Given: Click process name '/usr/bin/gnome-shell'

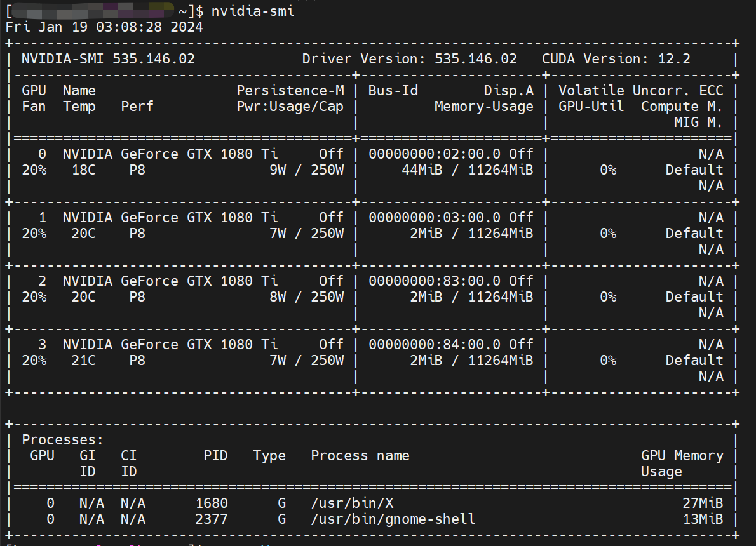Looking at the screenshot, I should coord(393,519).
